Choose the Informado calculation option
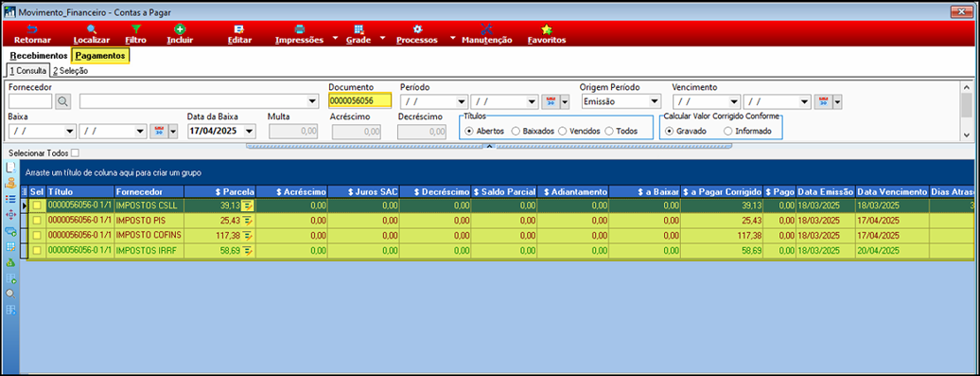The width and height of the screenshot is (980, 376). (x=728, y=131)
